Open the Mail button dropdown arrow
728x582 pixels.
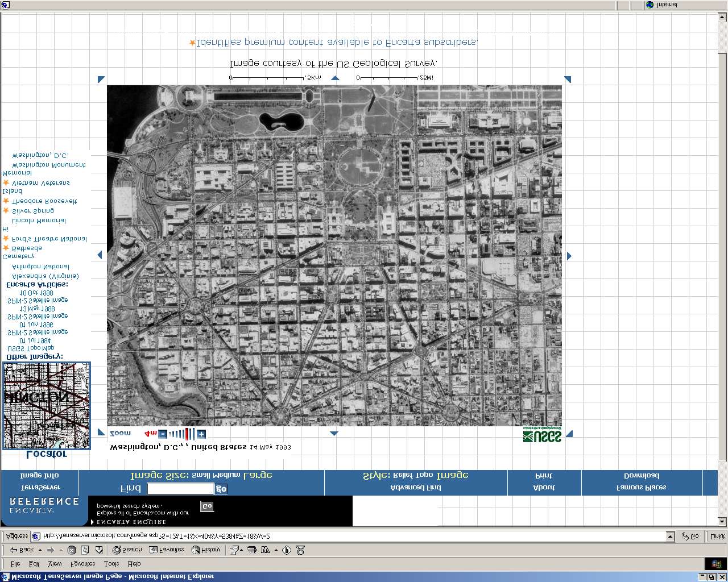[242, 550]
